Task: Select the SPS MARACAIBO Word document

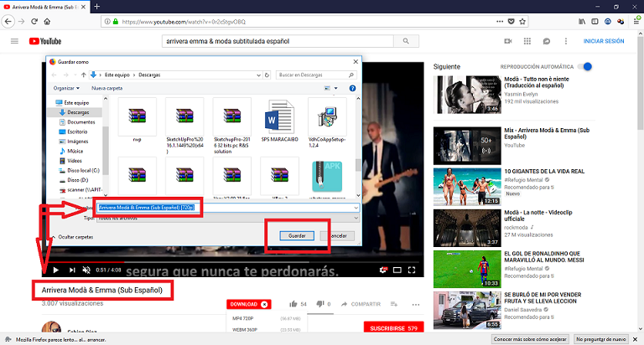Action: tap(279, 121)
